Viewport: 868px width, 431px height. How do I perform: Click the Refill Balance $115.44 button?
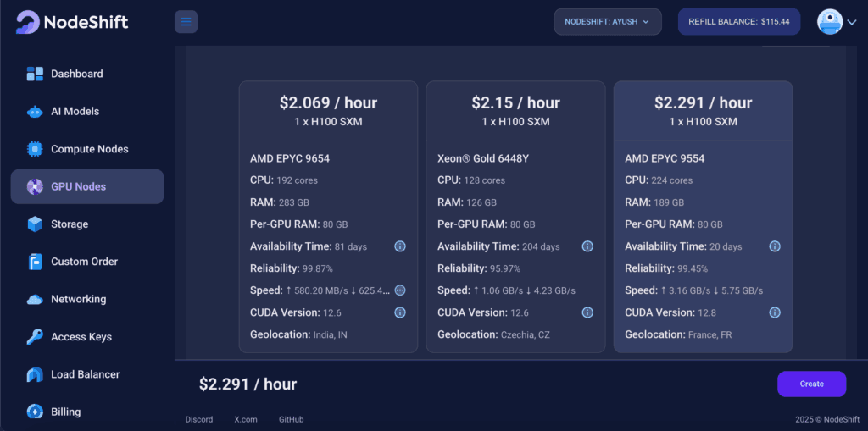coord(739,22)
